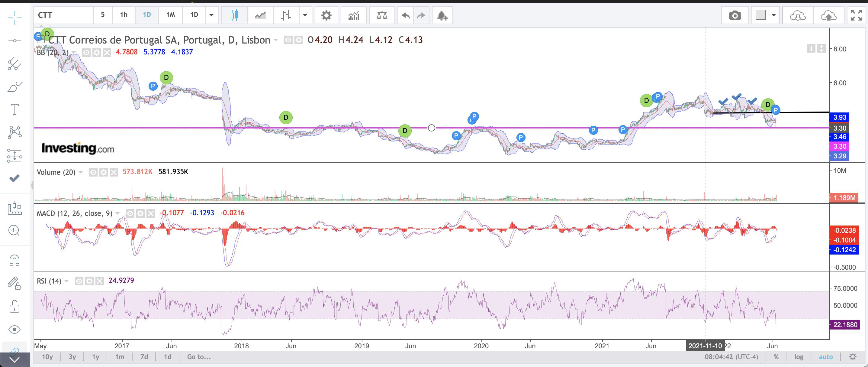This screenshot has width=868, height=367.
Task: Open the indicators icon in toolbar
Action: click(x=353, y=15)
